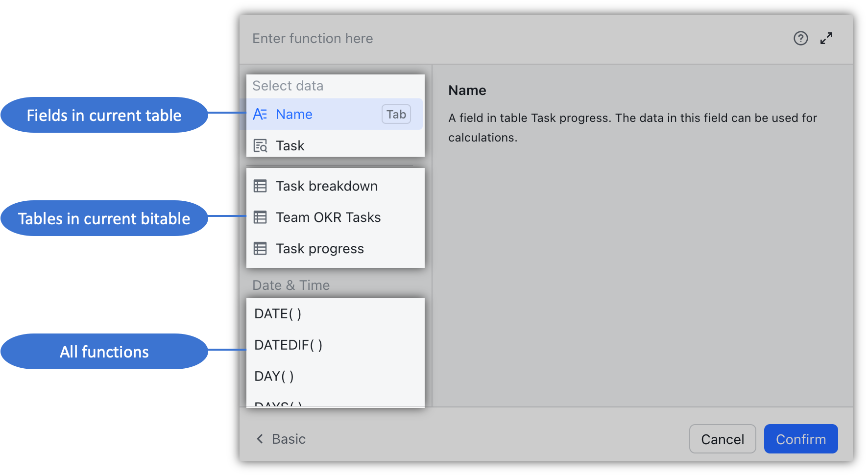Click the table icon for Task breakdown
868x476 pixels.
point(260,186)
